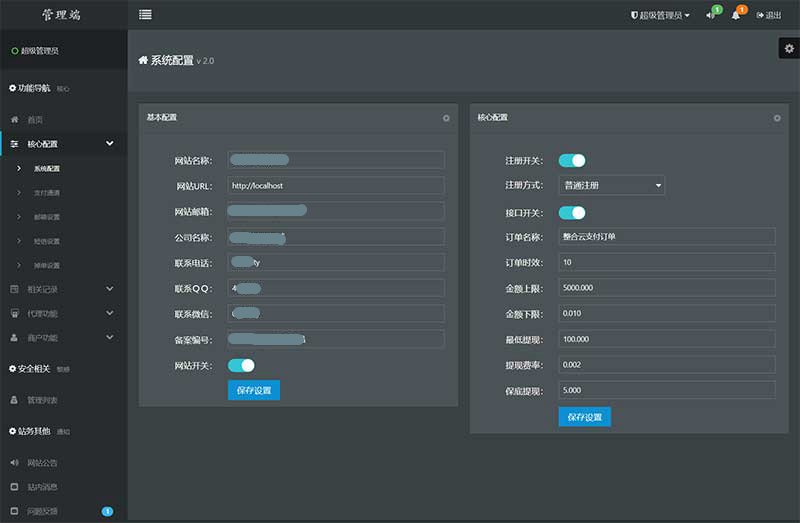Viewport: 800px width, 523px height.
Task: Click the 管理列表 lock icon in sidebar
Action: pyautogui.click(x=15, y=400)
